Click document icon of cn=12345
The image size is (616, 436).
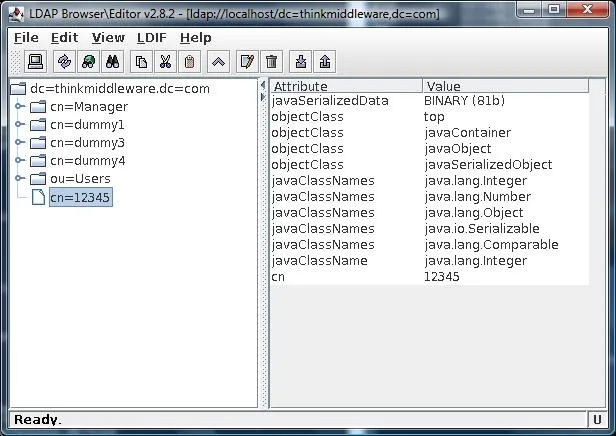38,197
